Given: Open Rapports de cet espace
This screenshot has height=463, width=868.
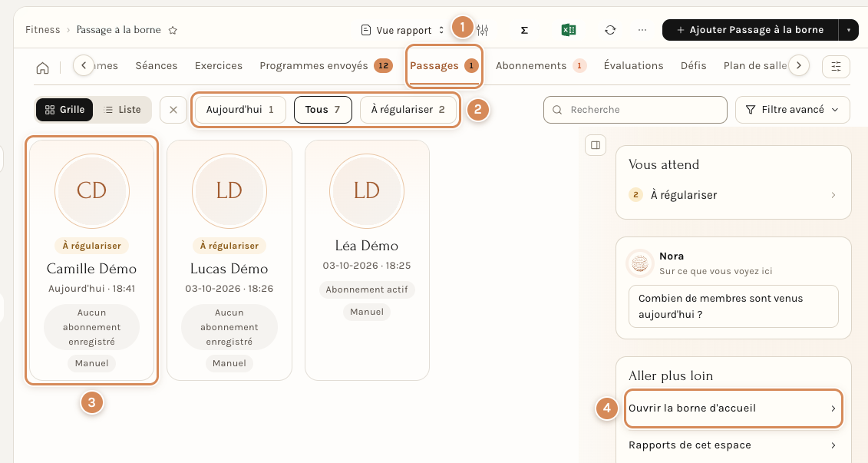Looking at the screenshot, I should click(733, 445).
